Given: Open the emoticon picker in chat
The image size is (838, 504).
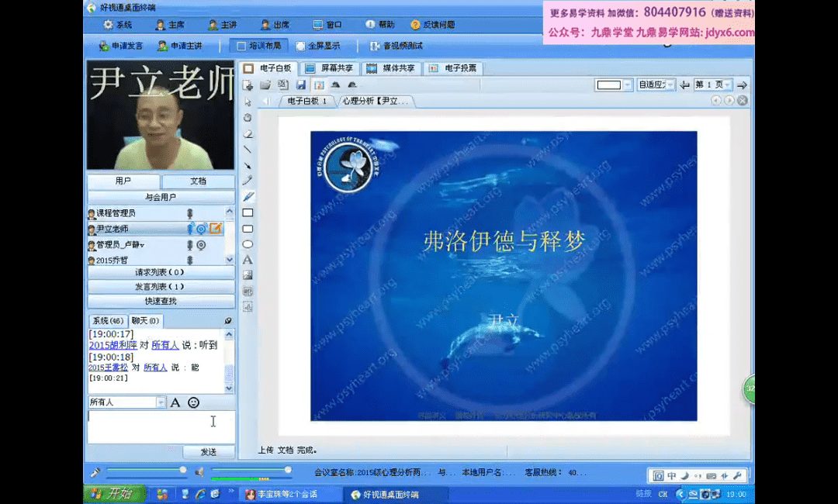Looking at the screenshot, I should click(x=194, y=402).
